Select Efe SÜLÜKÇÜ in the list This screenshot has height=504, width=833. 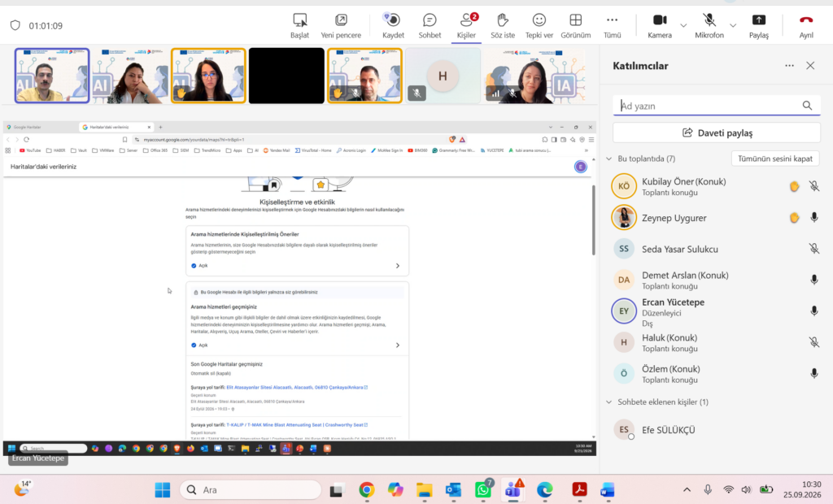(x=715, y=430)
